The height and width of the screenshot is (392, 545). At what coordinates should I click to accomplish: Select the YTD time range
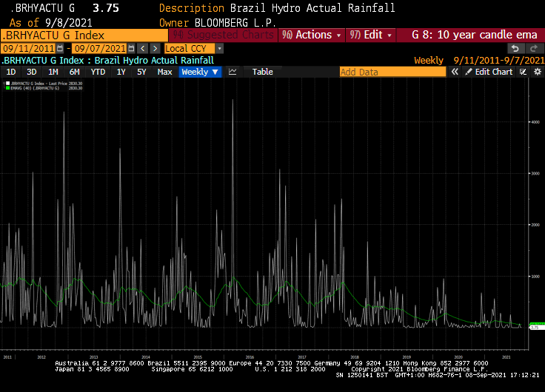click(98, 72)
